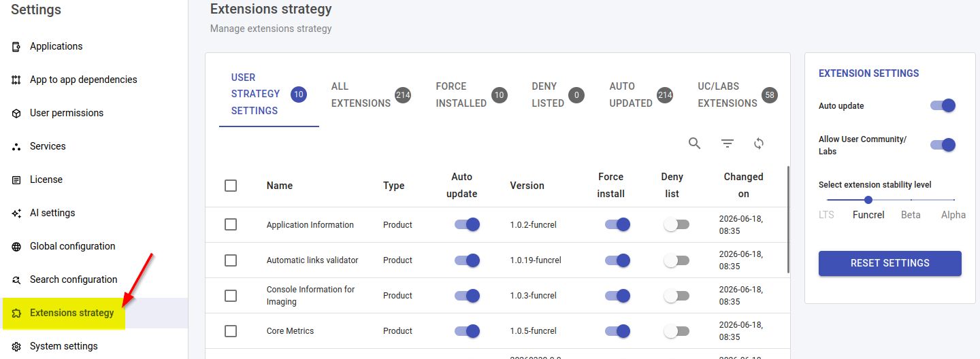The height and width of the screenshot is (359, 980).
Task: Sort table by Changed on column header
Action: pos(743,185)
